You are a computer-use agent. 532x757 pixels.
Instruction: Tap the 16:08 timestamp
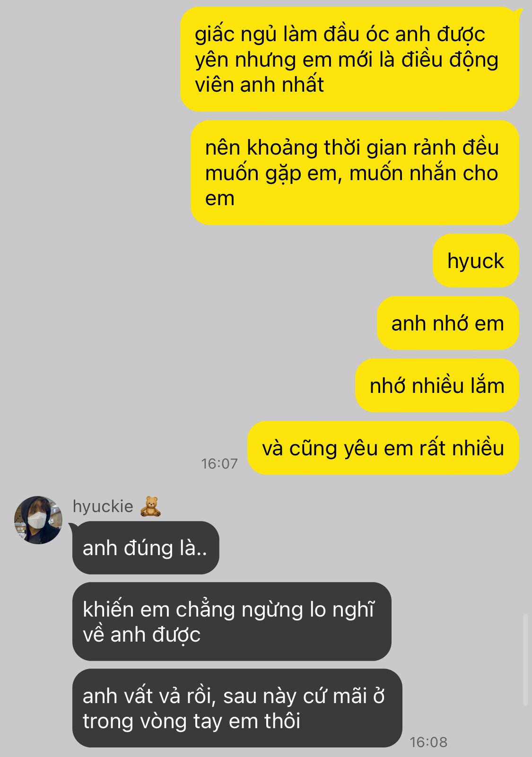[x=428, y=742]
